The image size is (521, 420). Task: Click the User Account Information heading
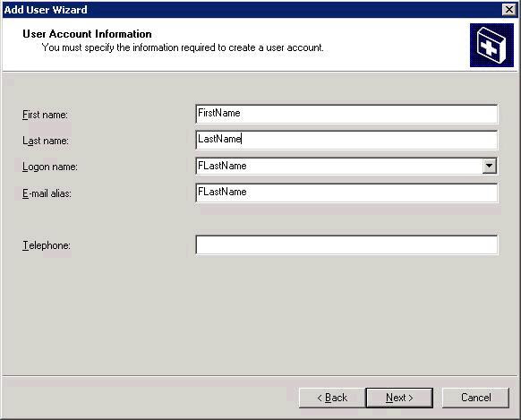click(87, 34)
